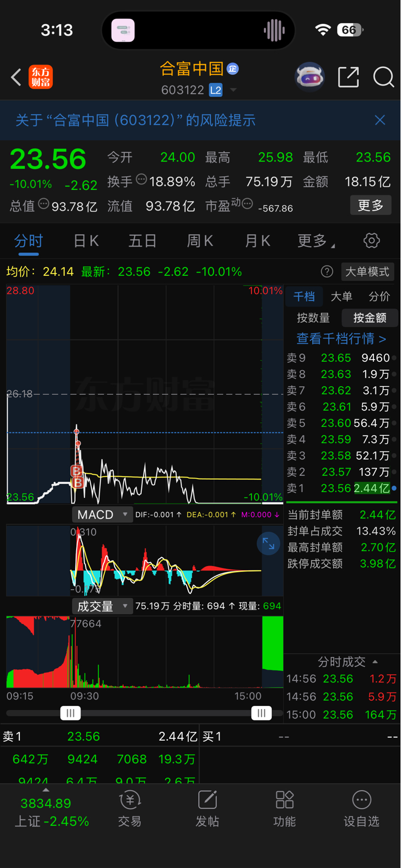Switch to the 五日 tab
The width and height of the screenshot is (401, 868).
click(x=143, y=241)
